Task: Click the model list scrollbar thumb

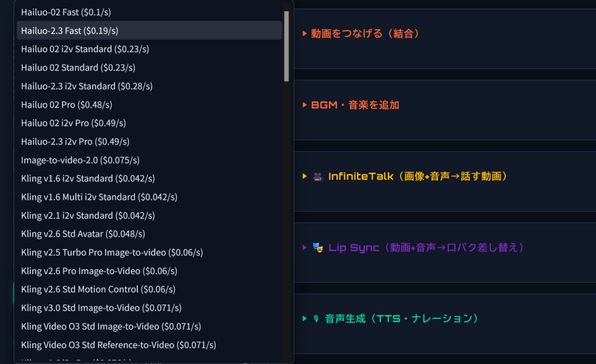Action: [286, 45]
